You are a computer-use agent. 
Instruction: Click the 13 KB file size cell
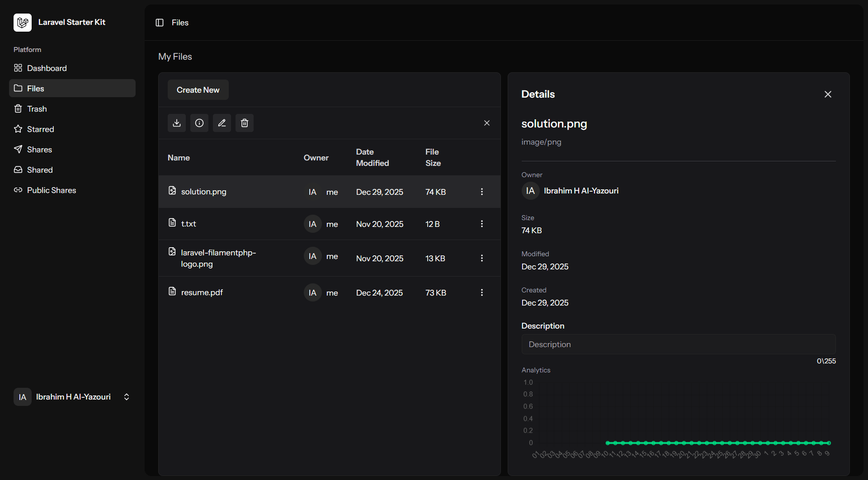click(x=435, y=259)
